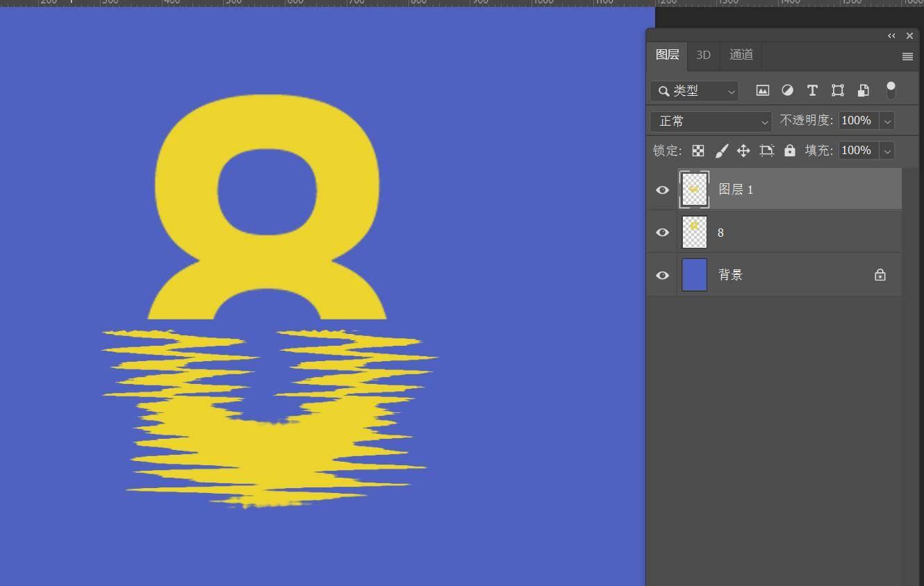Click the lock all padlock icon
This screenshot has width=924, height=586.
(x=790, y=151)
